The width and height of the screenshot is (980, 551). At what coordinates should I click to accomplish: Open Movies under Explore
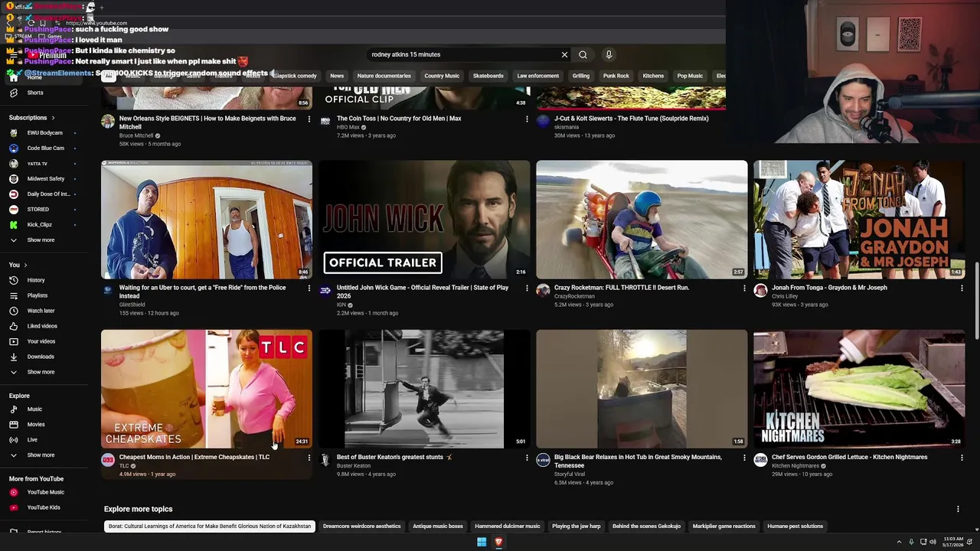36,425
